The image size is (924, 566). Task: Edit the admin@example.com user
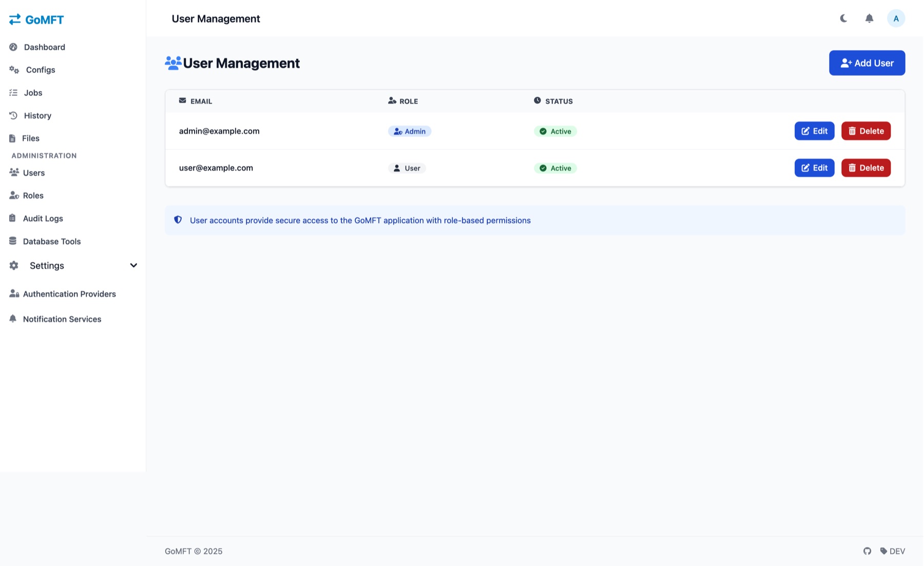coord(814,131)
